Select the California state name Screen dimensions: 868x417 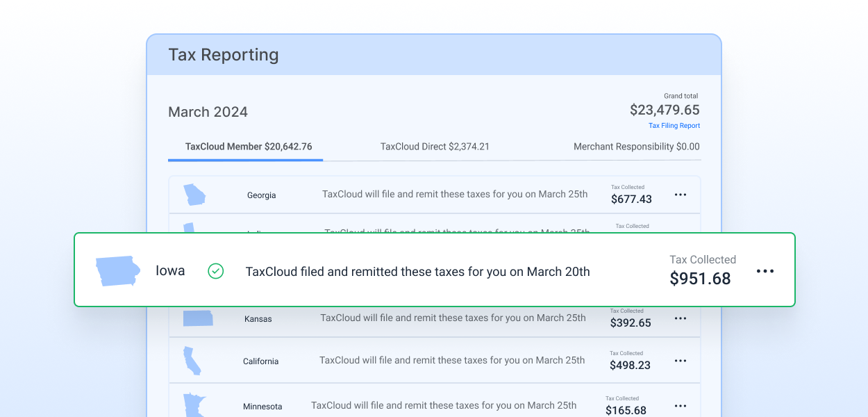coord(261,361)
